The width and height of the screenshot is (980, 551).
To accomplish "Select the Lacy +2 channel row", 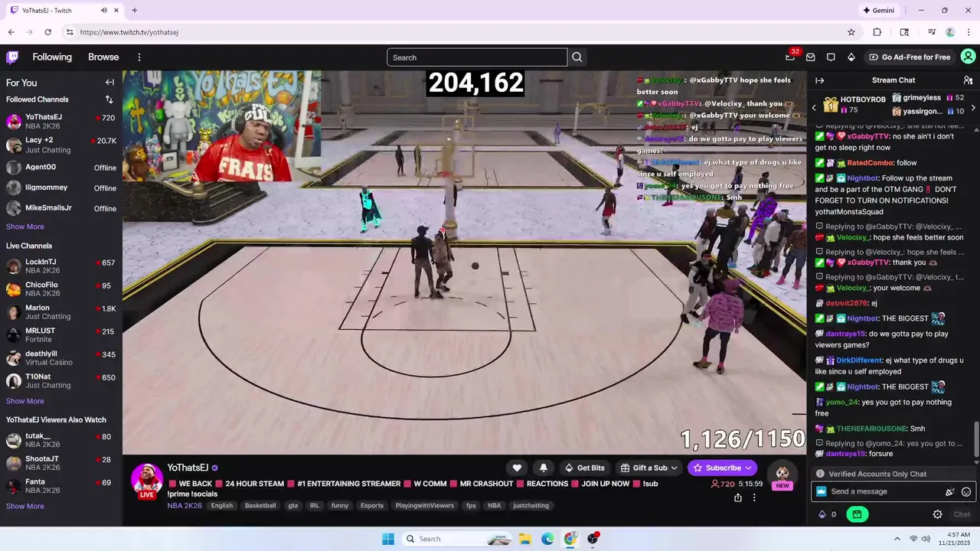I will click(61, 145).
